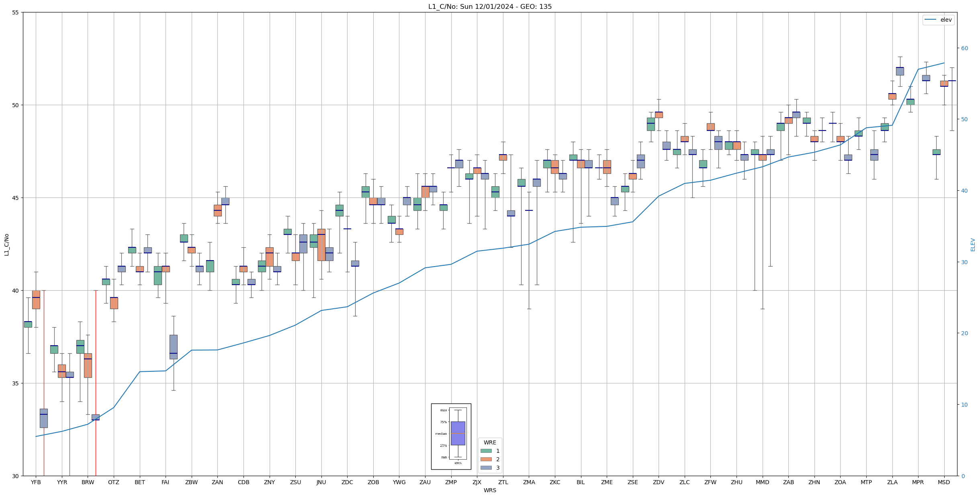The height and width of the screenshot is (497, 980).
Task: Click the blue-gray WRE 3 legend swatch
Action: tap(486, 468)
